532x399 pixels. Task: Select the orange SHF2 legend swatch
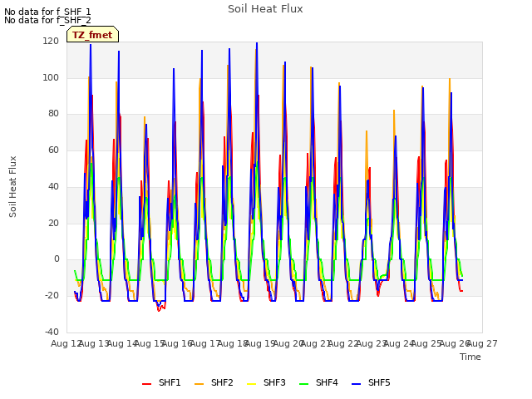pos(199,384)
